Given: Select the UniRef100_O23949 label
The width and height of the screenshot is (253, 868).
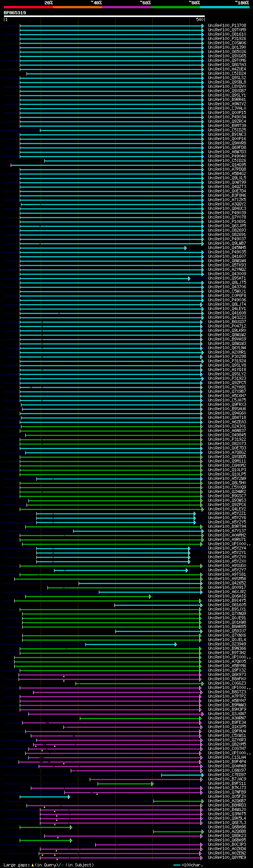Looking at the screenshot, I should [227, 644].
